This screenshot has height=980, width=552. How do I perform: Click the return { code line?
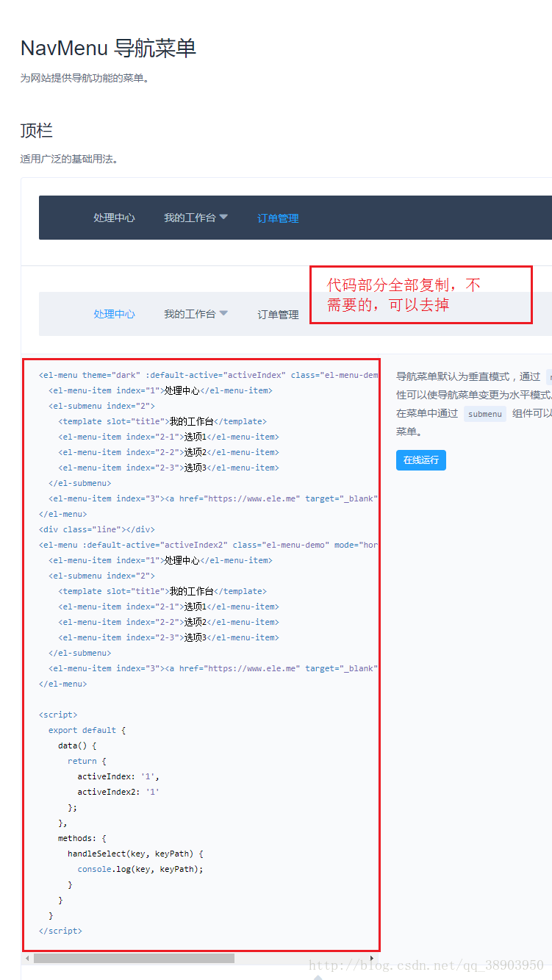(x=87, y=761)
